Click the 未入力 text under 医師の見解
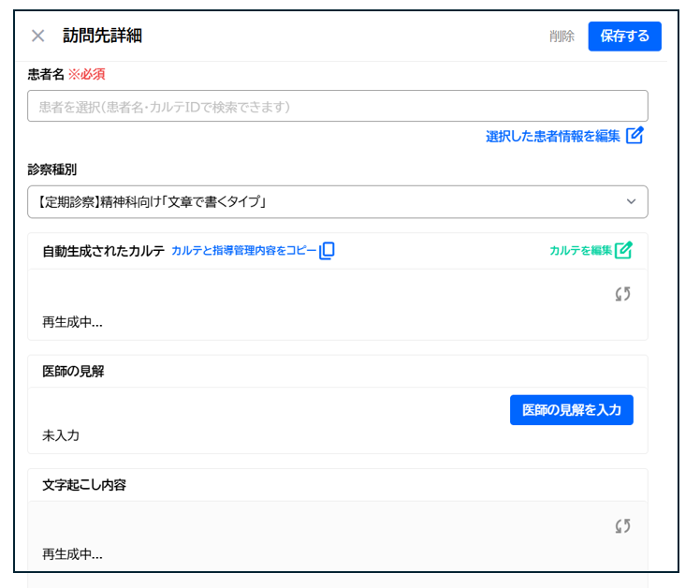The width and height of the screenshot is (700, 588). click(61, 435)
